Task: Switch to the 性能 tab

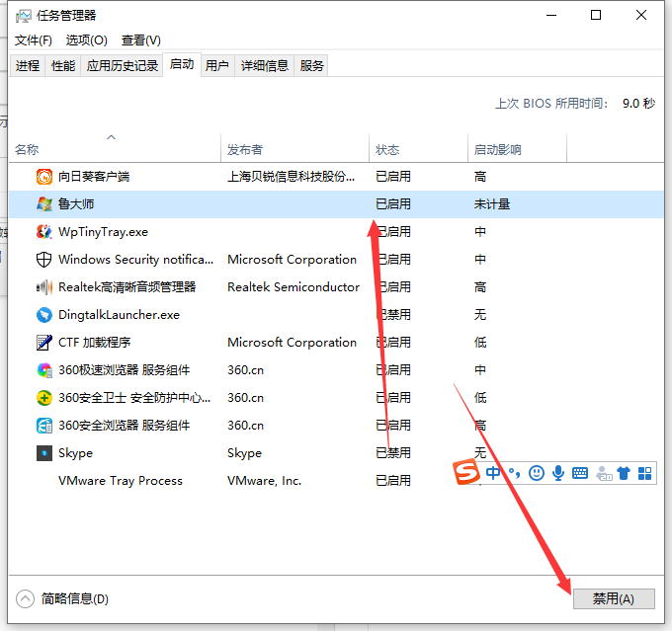Action: point(63,66)
